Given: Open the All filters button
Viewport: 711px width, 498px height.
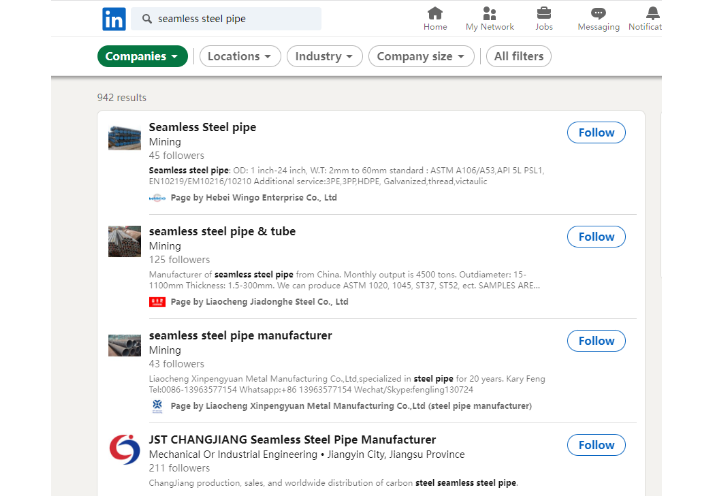Looking at the screenshot, I should (x=519, y=56).
